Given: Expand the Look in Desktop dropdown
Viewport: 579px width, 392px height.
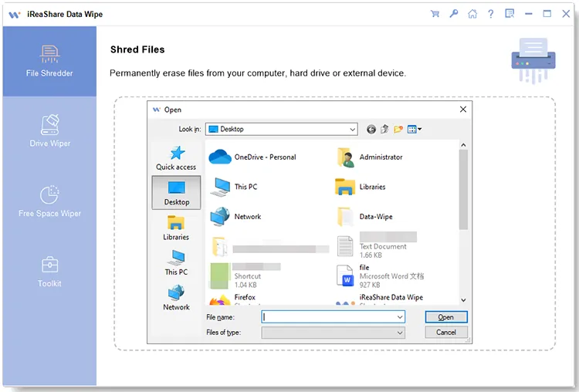Looking at the screenshot, I should [x=352, y=129].
